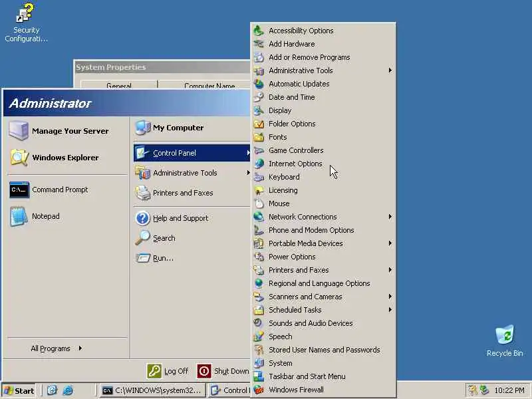
Task: Select the Automatic Updates icon
Action: coord(259,84)
